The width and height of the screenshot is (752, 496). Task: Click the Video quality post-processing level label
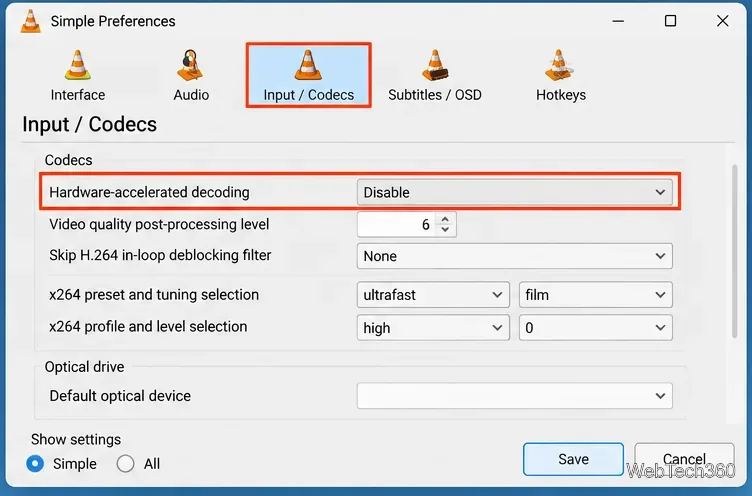tap(159, 224)
